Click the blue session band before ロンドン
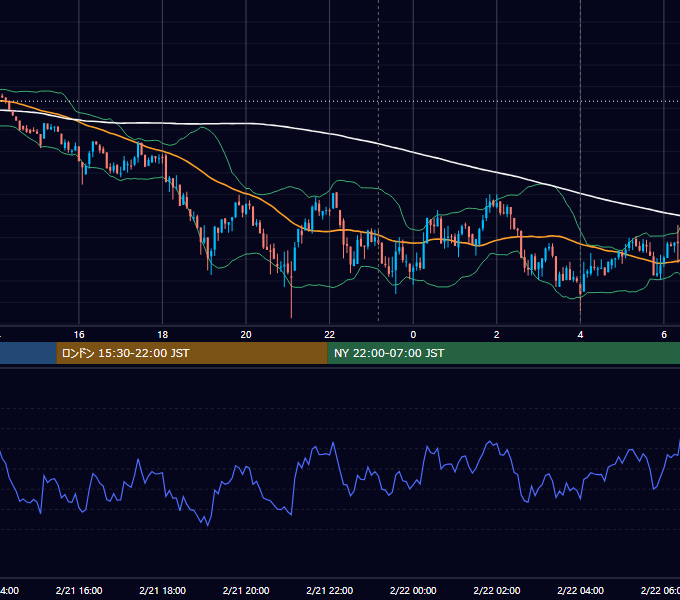The width and height of the screenshot is (680, 600). [x=28, y=353]
